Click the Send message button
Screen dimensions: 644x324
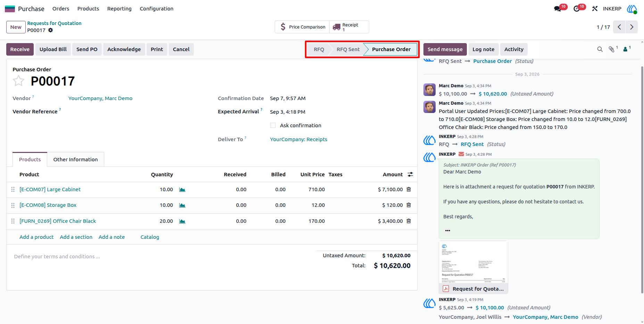pos(445,49)
